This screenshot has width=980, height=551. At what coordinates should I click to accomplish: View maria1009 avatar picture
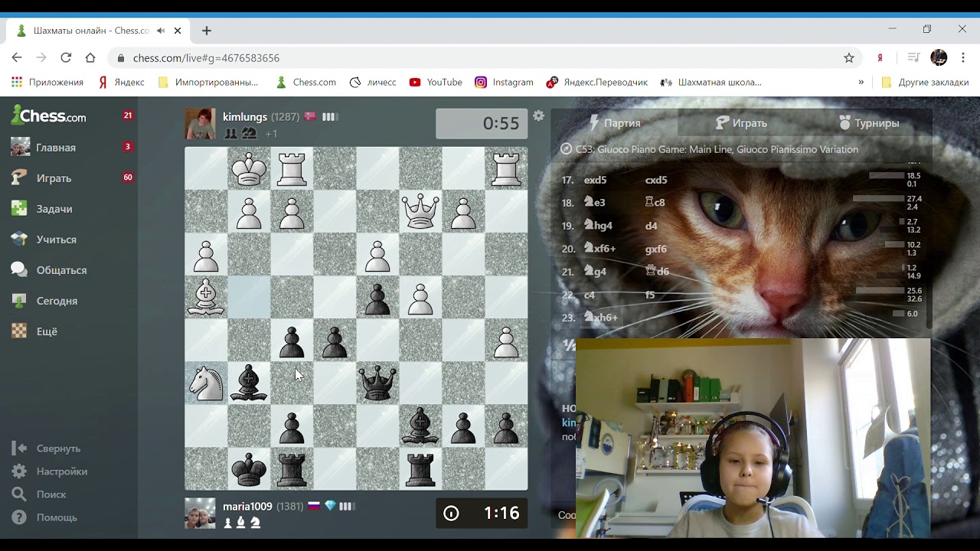201,514
